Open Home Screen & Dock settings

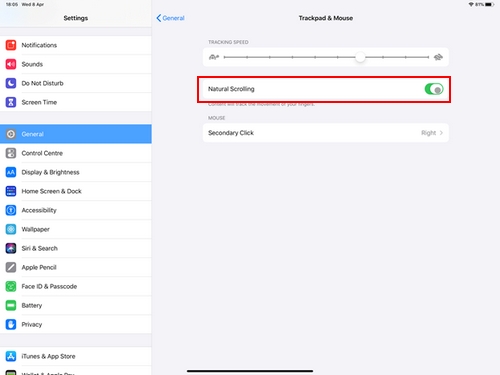coord(76,191)
